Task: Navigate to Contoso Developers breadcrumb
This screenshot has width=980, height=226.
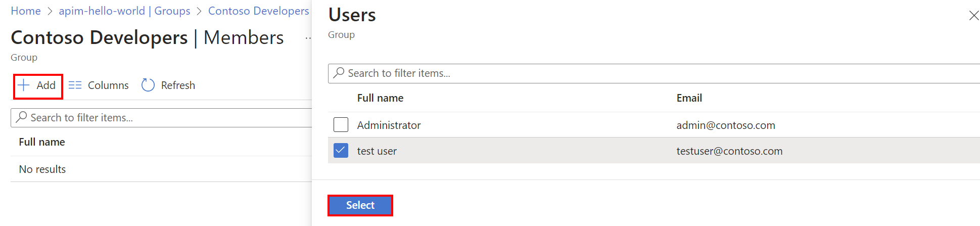Action: coord(258,11)
